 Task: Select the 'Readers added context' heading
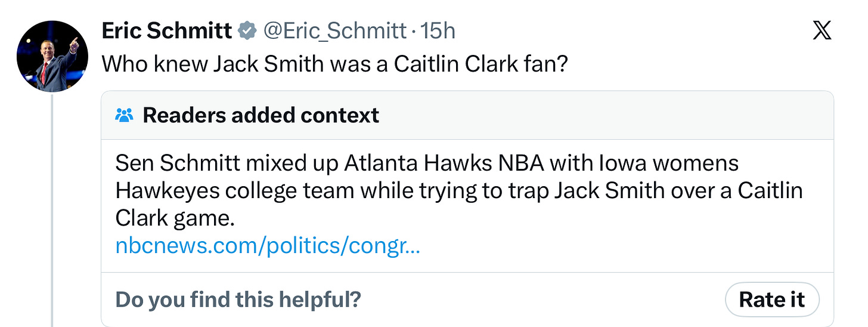(x=261, y=115)
